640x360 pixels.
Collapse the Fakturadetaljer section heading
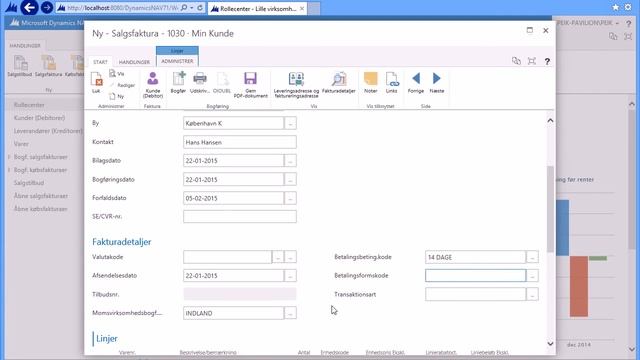tap(122, 242)
